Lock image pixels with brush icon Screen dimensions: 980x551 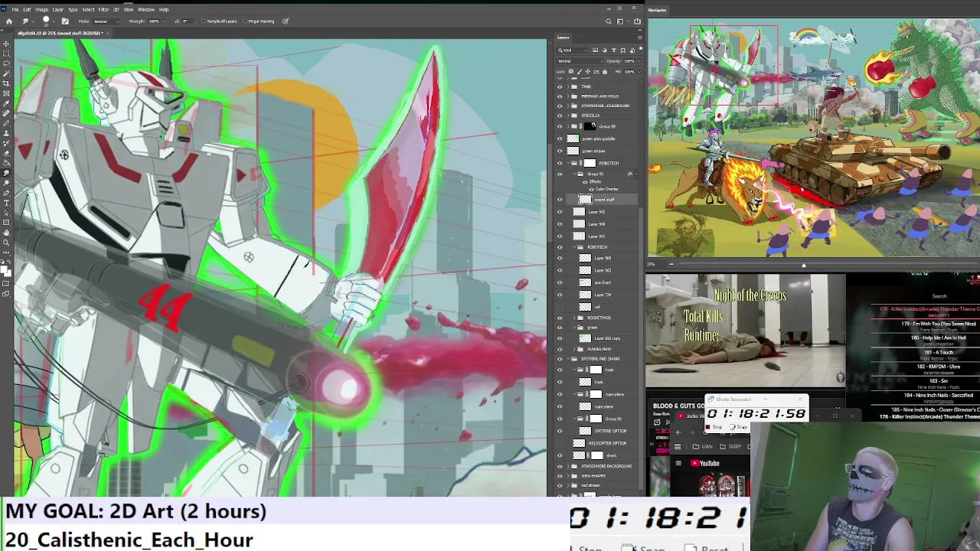[x=580, y=72]
